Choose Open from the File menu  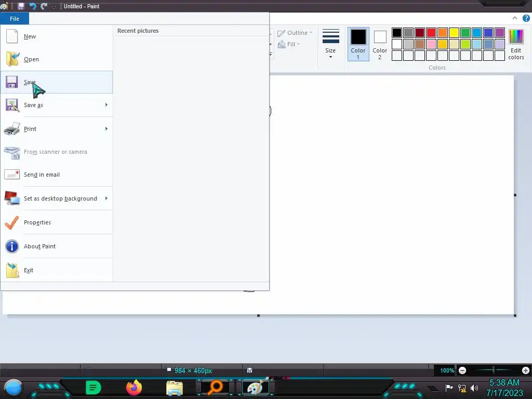pyautogui.click(x=56, y=59)
